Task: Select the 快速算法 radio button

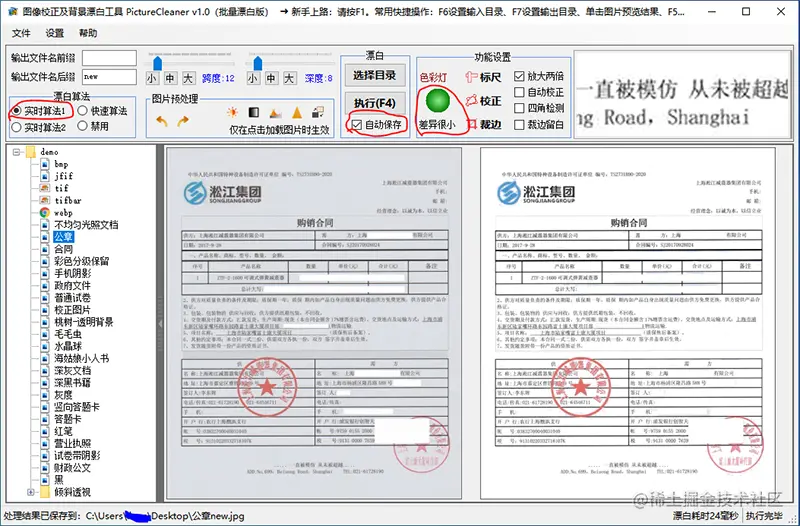Action: [83, 111]
